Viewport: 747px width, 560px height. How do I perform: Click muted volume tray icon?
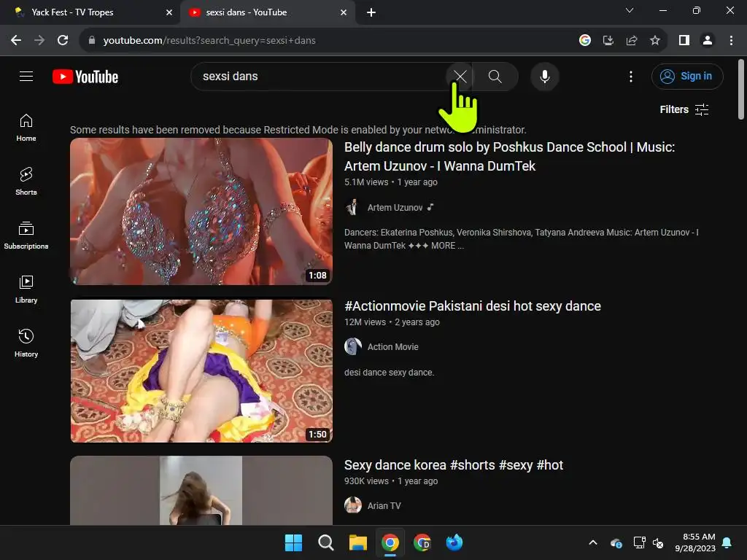click(658, 542)
